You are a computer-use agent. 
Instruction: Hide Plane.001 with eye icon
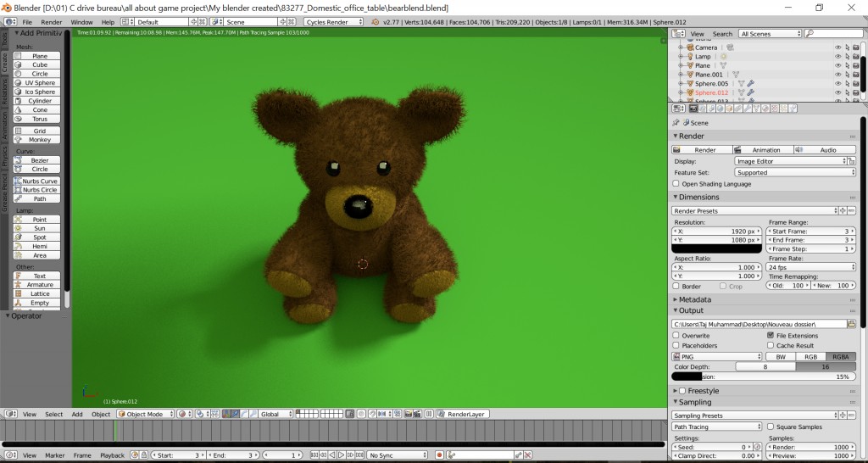[837, 75]
